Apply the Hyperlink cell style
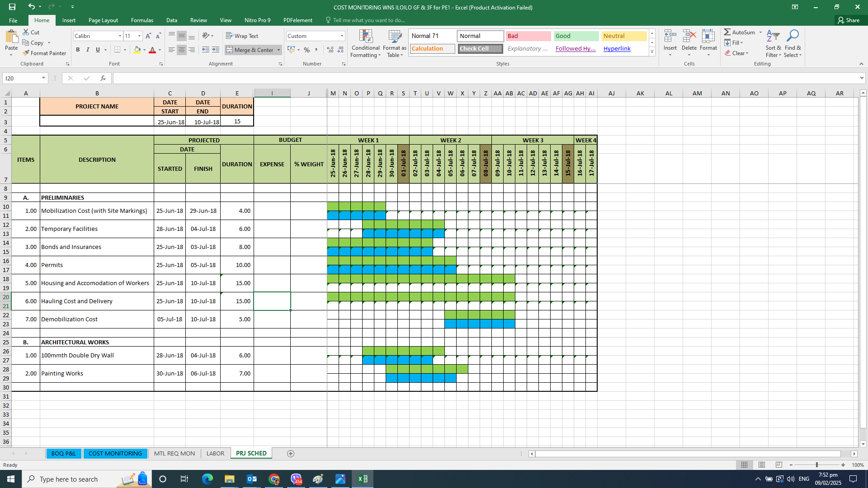868x488 pixels. (617, 48)
